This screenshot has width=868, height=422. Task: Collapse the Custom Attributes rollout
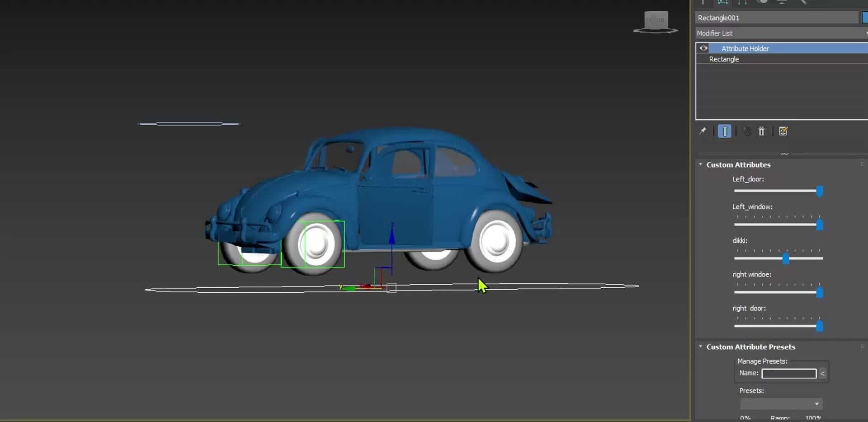pos(701,164)
